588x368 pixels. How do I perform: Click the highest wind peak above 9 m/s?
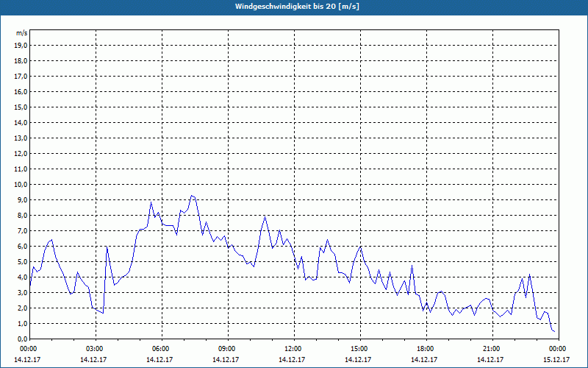coord(192,195)
